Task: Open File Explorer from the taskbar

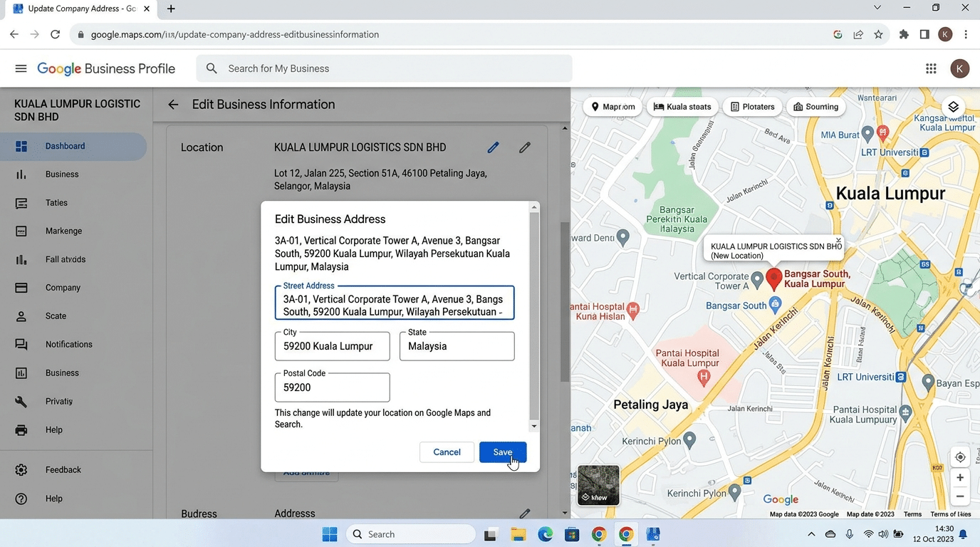Action: point(518,534)
